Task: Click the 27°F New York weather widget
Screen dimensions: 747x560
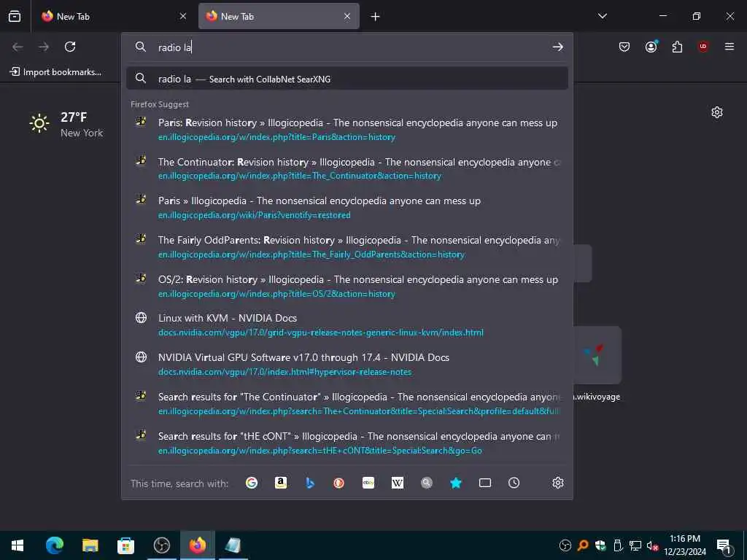Action: (x=66, y=124)
